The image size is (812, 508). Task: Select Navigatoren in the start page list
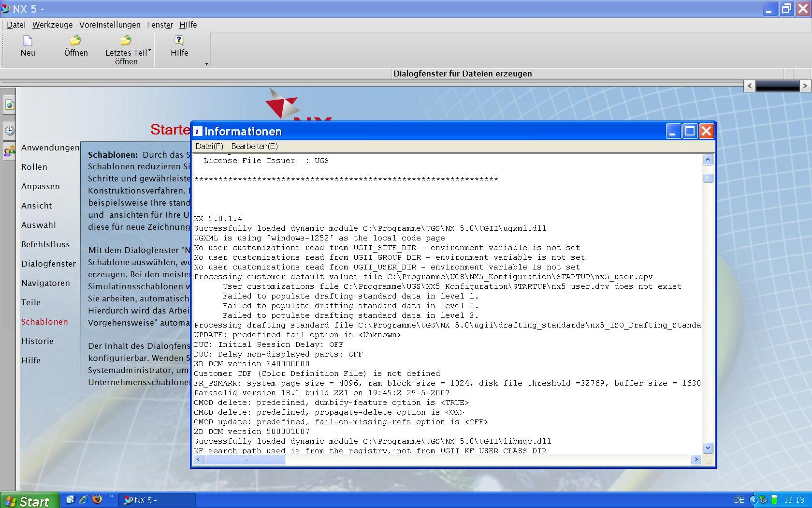(x=45, y=283)
